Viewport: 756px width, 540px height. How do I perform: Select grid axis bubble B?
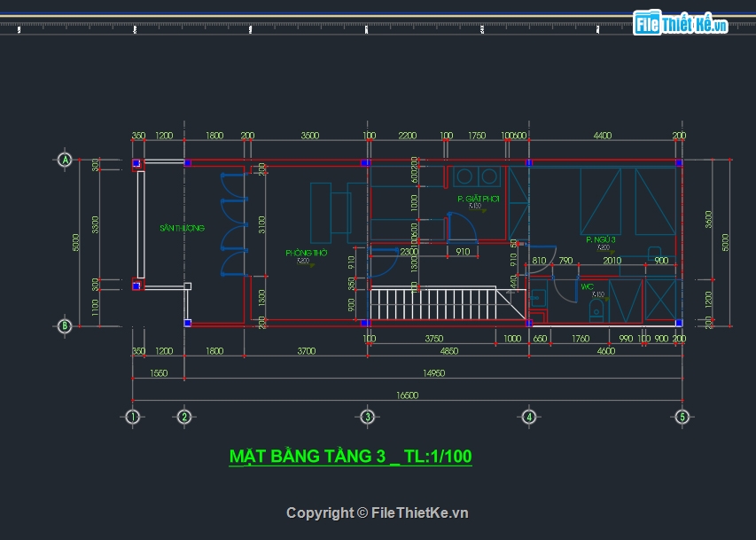tap(65, 326)
